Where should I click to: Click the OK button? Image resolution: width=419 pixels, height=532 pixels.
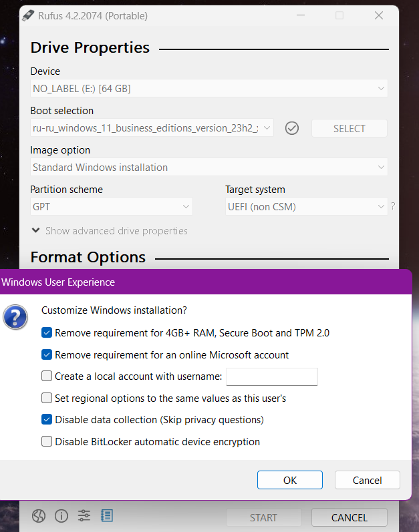[289, 480]
